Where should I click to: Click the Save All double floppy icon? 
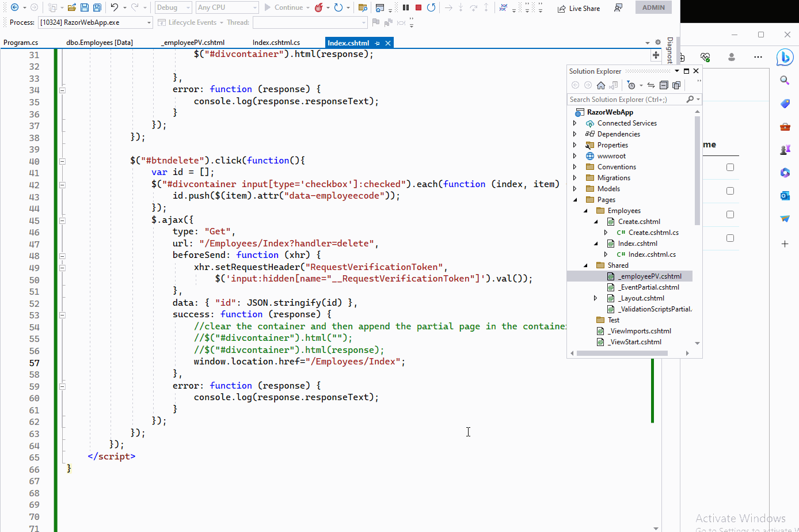coord(97,7)
